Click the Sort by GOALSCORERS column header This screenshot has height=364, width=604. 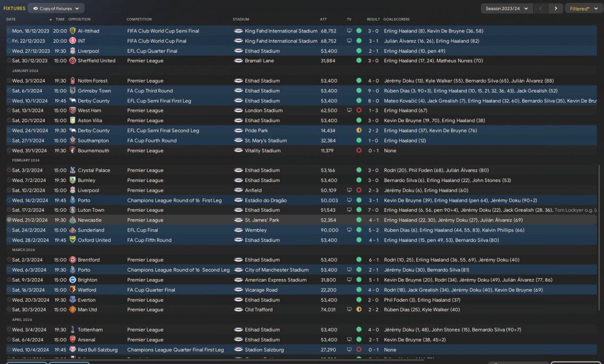[x=396, y=19]
